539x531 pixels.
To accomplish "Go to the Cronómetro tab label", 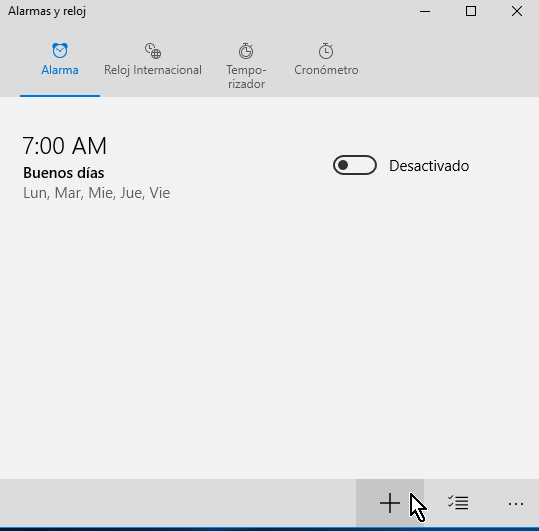I will [326, 70].
